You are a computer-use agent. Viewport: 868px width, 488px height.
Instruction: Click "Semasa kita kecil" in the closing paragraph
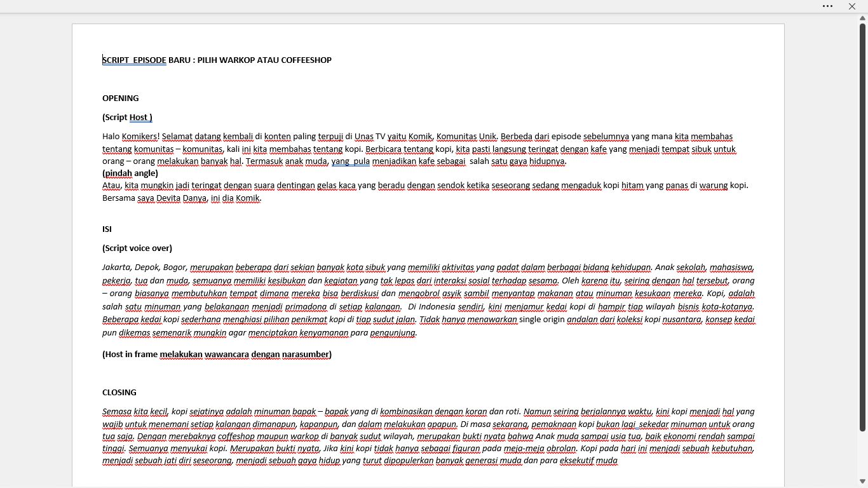click(x=135, y=412)
